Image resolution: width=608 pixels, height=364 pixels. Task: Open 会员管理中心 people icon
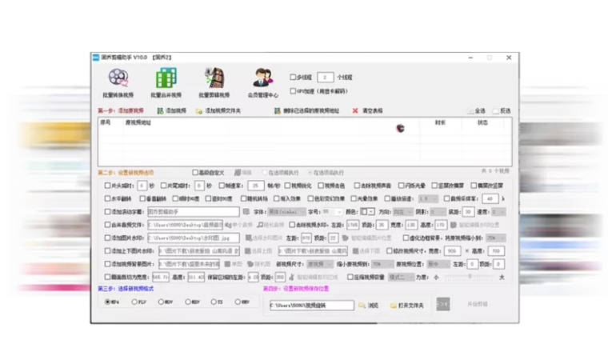pos(263,78)
